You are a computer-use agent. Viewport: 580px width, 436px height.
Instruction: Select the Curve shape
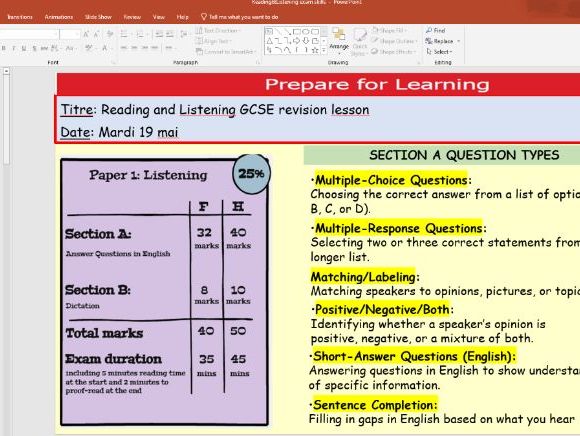coord(287,50)
